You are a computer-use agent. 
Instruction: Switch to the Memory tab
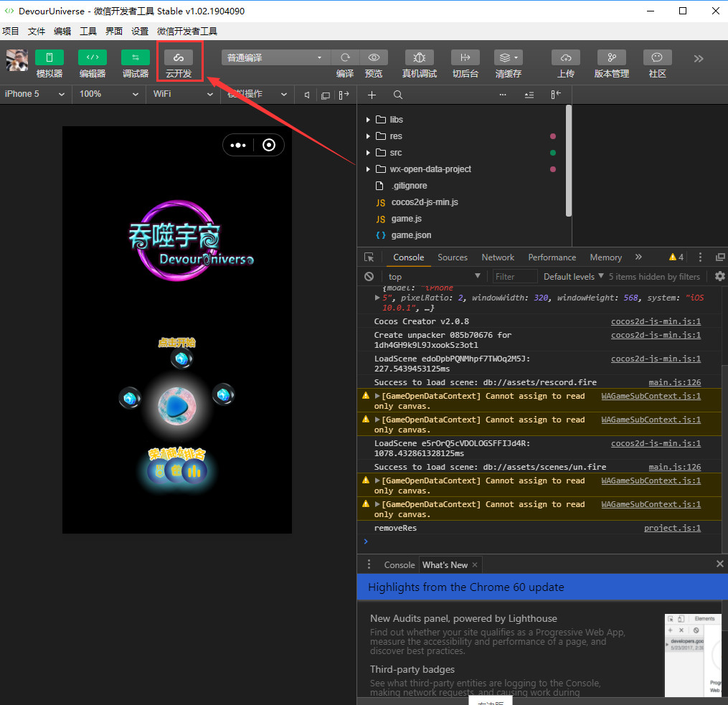[x=606, y=257]
